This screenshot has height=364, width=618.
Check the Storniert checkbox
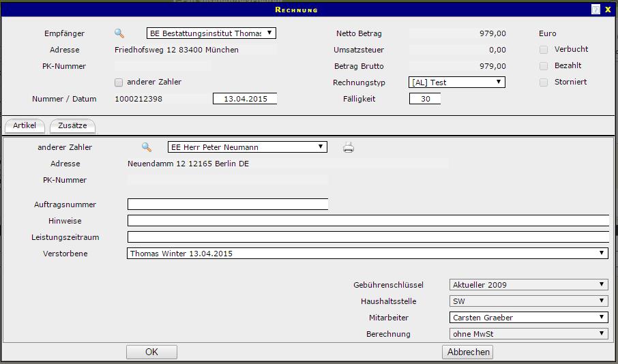[x=544, y=82]
